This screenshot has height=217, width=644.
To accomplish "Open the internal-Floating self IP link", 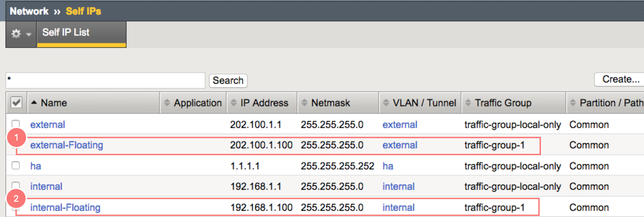I will tap(65, 207).
